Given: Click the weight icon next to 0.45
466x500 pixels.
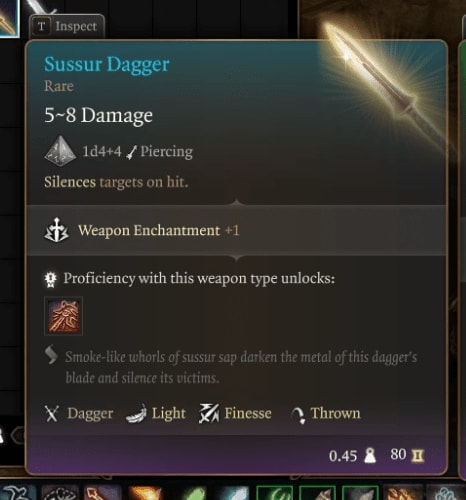Looking at the screenshot, I should tap(370, 455).
